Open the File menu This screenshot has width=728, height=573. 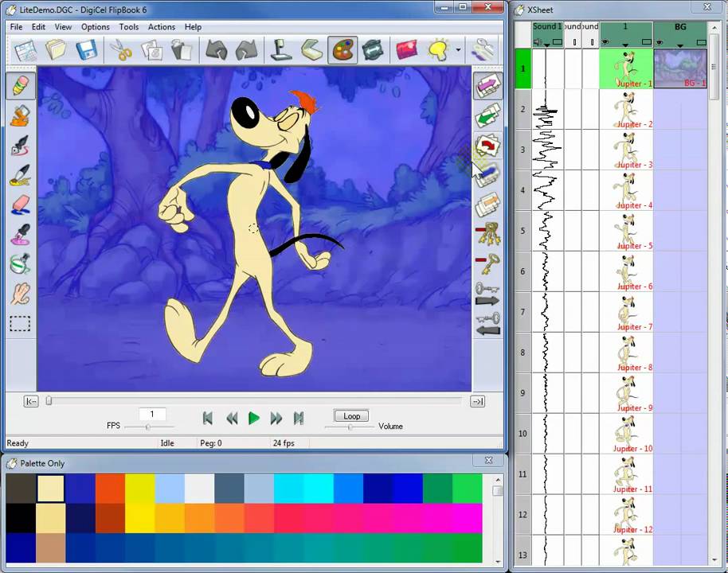[x=16, y=27]
